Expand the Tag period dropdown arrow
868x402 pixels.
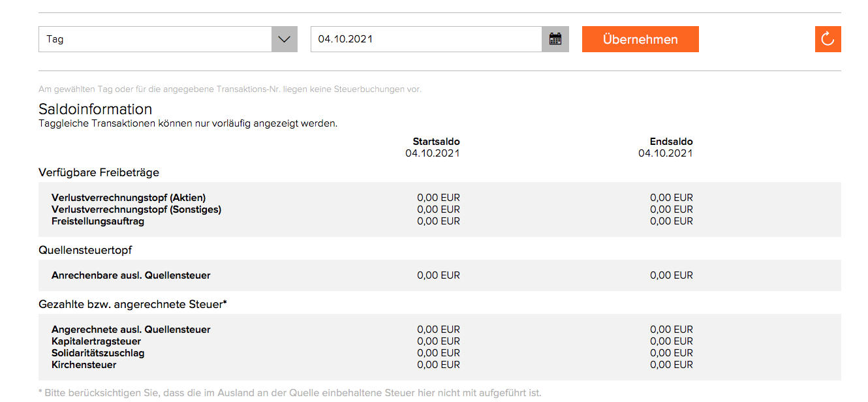point(284,39)
